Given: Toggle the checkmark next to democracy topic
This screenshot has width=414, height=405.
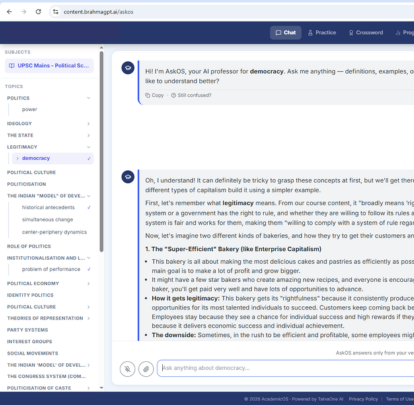Looking at the screenshot, I should (x=89, y=158).
